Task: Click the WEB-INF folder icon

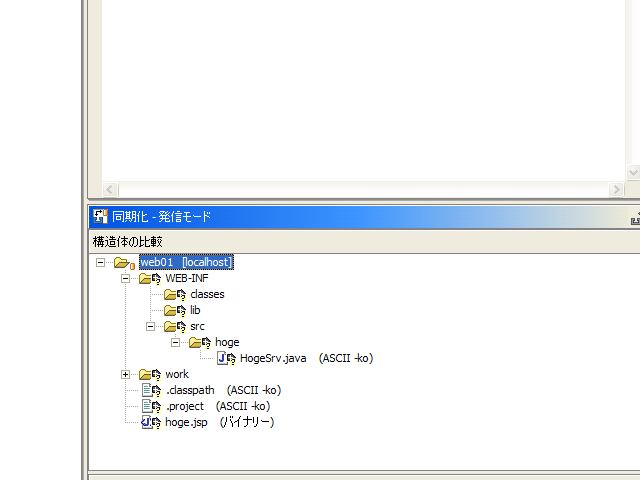Action: (x=150, y=279)
